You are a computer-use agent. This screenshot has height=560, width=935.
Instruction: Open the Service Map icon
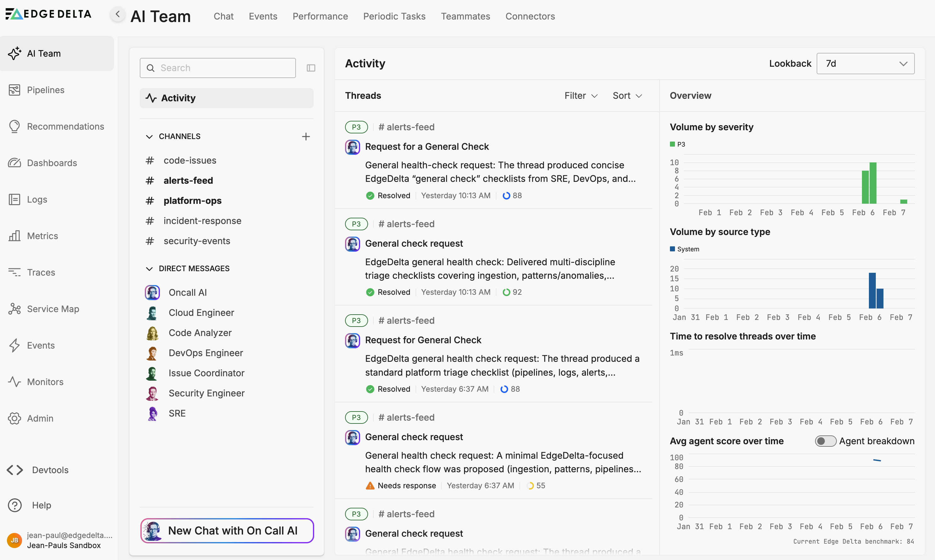click(14, 309)
